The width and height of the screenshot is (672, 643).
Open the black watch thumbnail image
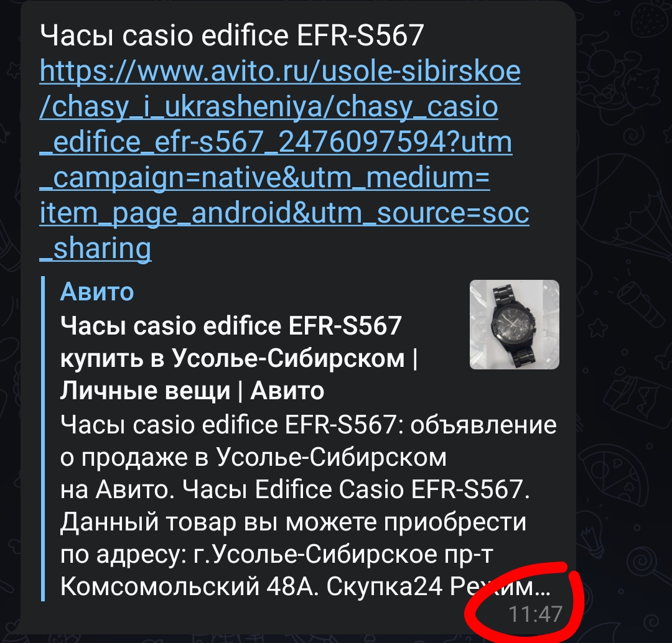pyautogui.click(x=515, y=324)
